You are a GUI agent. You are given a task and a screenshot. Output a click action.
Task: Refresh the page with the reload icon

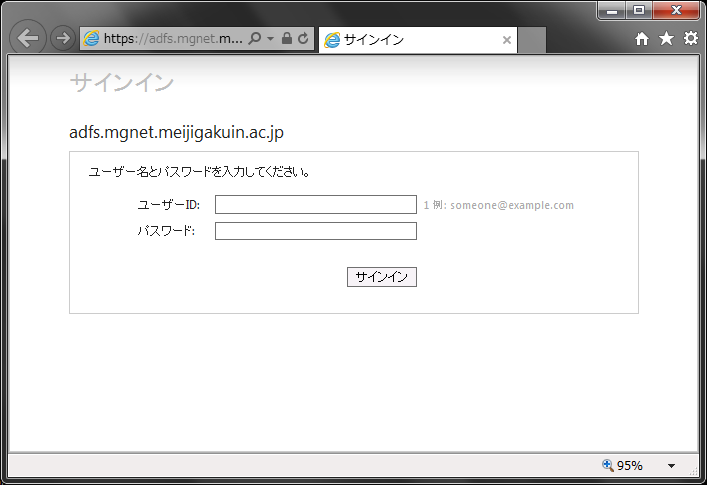(x=303, y=38)
